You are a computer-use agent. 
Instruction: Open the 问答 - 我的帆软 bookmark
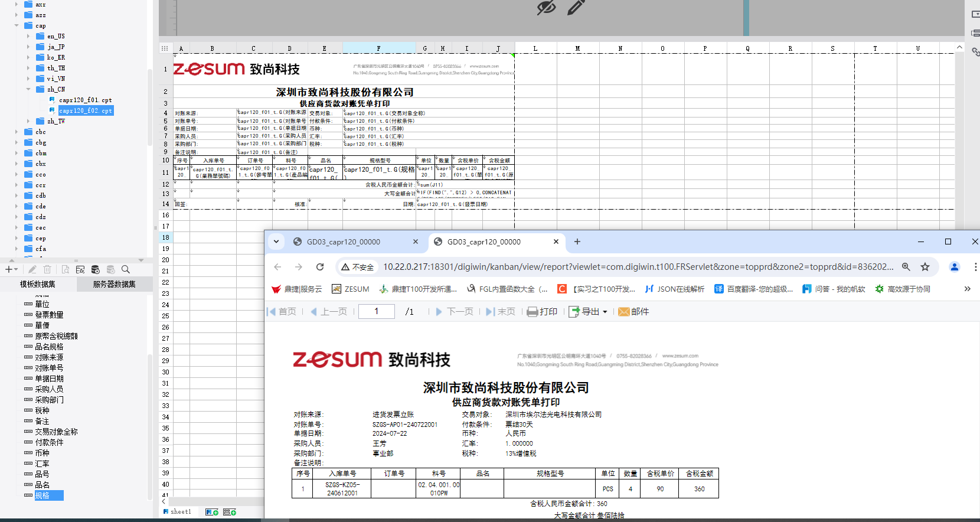point(834,289)
